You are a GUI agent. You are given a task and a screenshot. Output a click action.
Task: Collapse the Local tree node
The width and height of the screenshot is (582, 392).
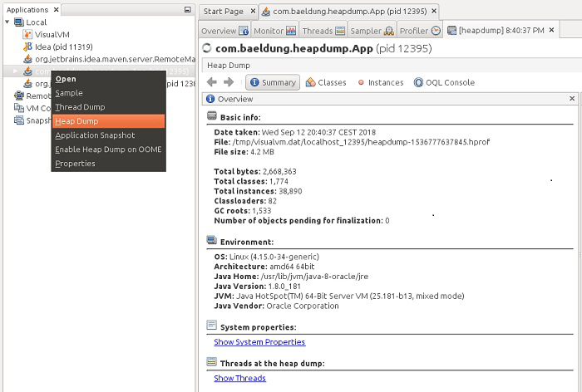click(x=7, y=22)
